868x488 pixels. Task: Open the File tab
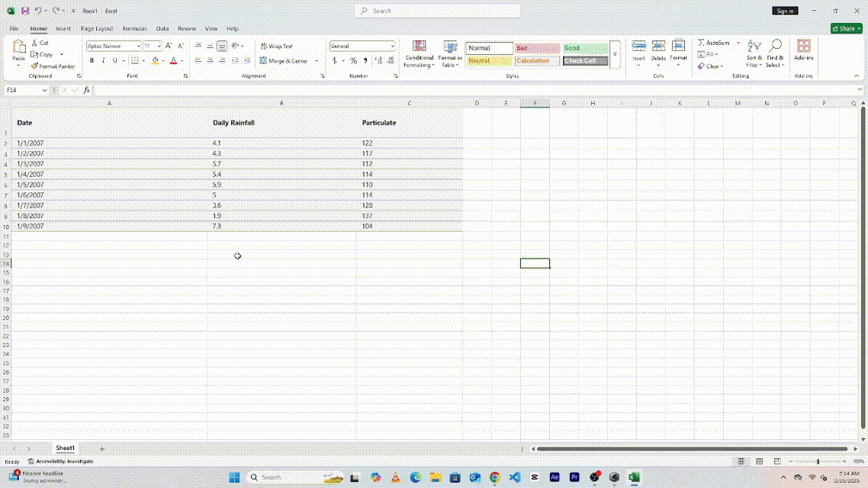click(x=14, y=28)
